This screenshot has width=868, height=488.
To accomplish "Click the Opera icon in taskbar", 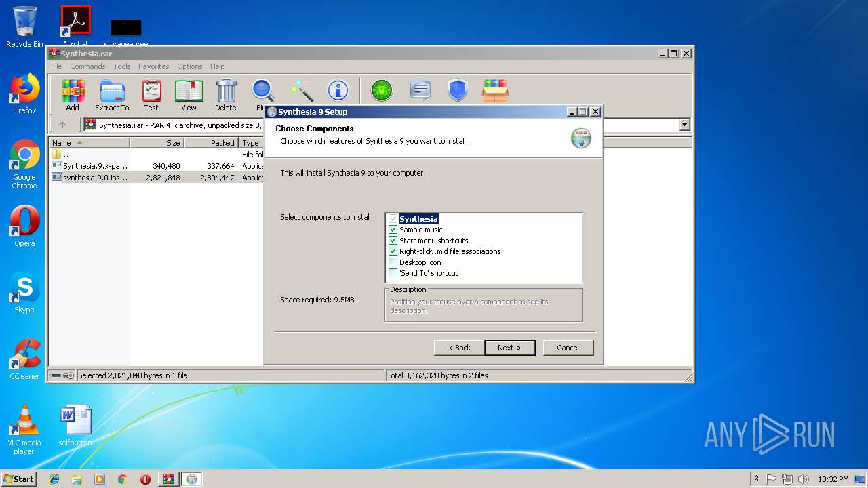I will [x=145, y=479].
